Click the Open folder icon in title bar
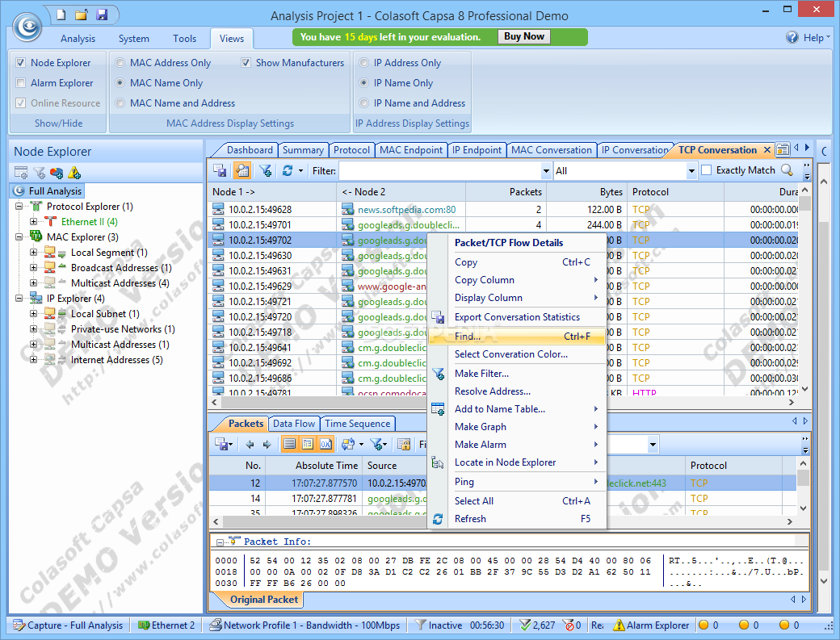 [81, 15]
